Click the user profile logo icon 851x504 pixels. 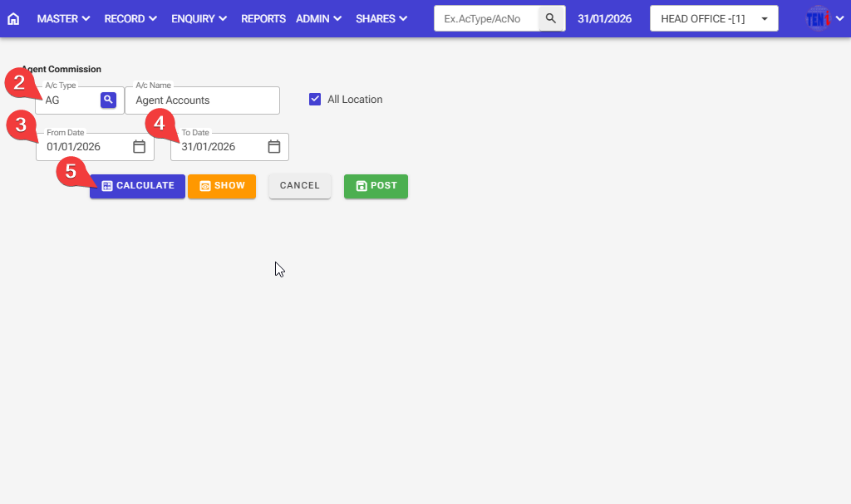tap(818, 18)
